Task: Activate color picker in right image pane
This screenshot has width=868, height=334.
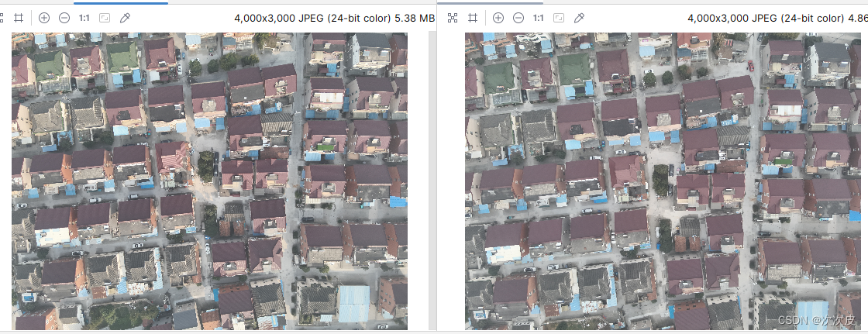Action: tap(579, 18)
